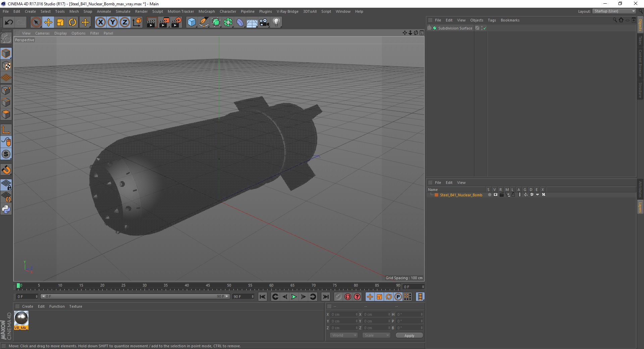The width and height of the screenshot is (644, 349).
Task: Switch to Points mode
Action: pyautogui.click(x=6, y=90)
